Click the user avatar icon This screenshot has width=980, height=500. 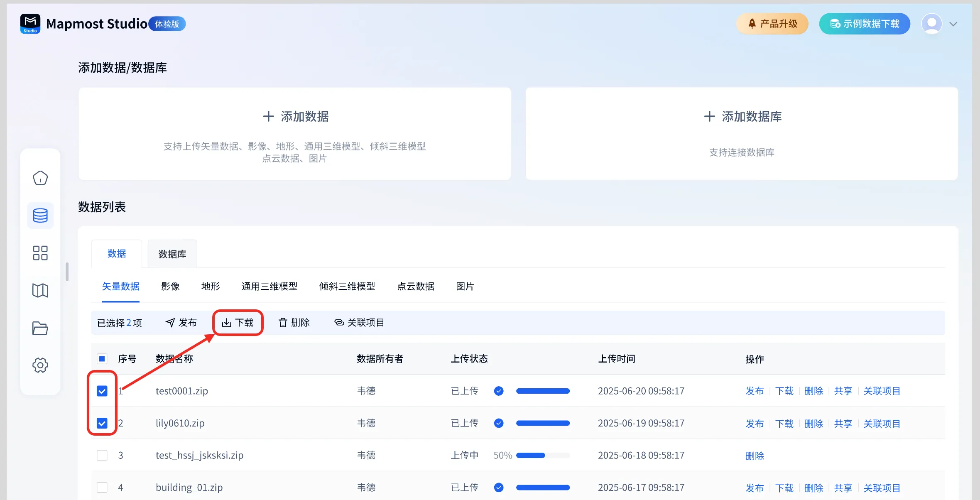point(931,24)
